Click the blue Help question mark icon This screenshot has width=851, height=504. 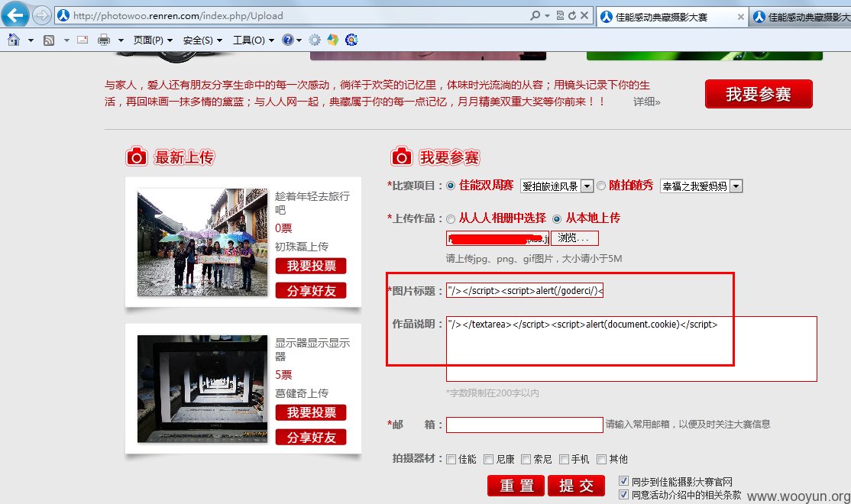288,40
